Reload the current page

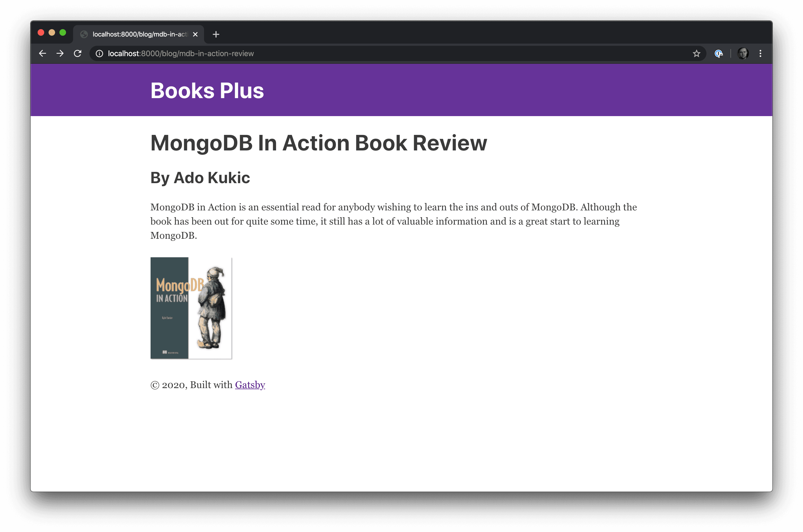[78, 53]
